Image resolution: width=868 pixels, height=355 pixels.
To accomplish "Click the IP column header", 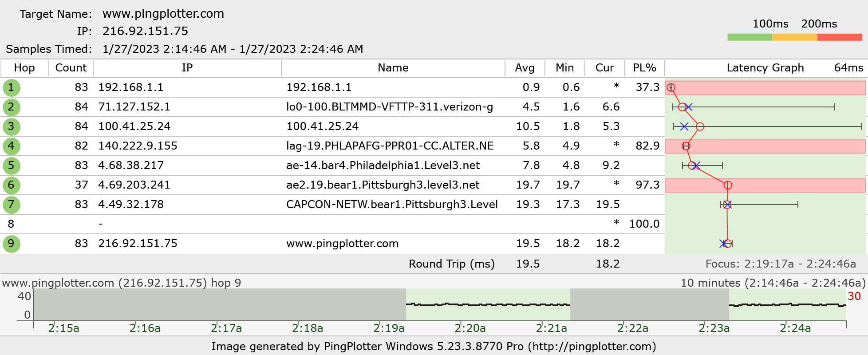I will point(187,68).
